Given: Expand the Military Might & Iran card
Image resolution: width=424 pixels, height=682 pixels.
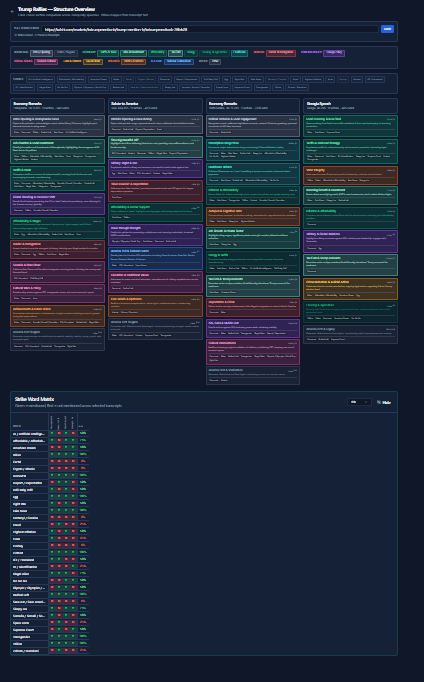Looking at the screenshot, I should coord(155,169).
